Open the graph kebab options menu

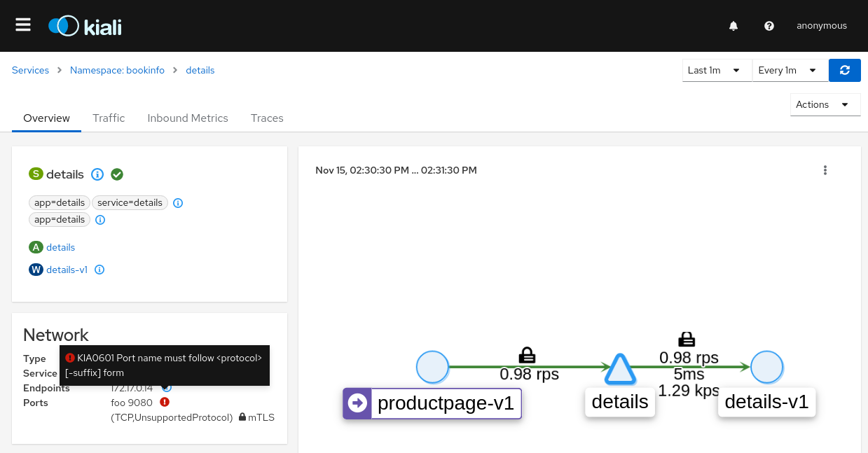pos(825,170)
